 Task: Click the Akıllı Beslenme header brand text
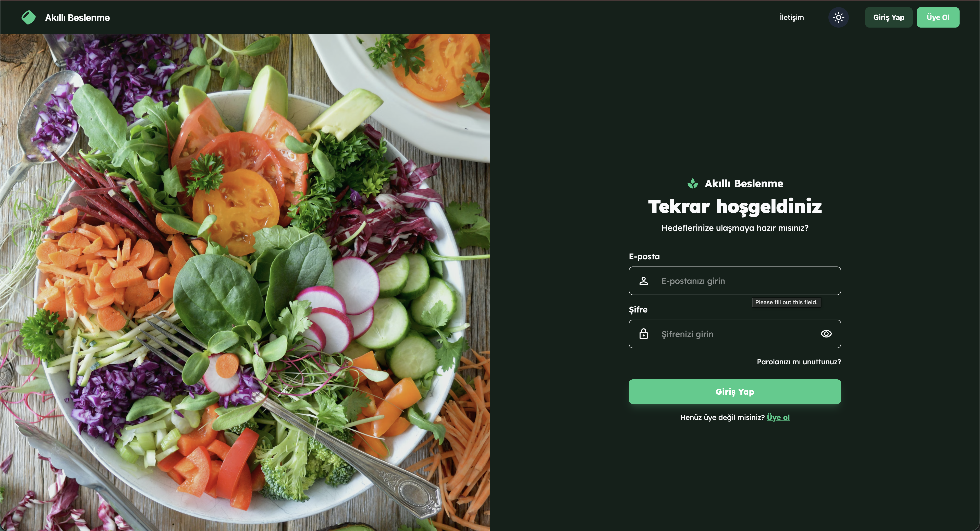[x=77, y=18]
